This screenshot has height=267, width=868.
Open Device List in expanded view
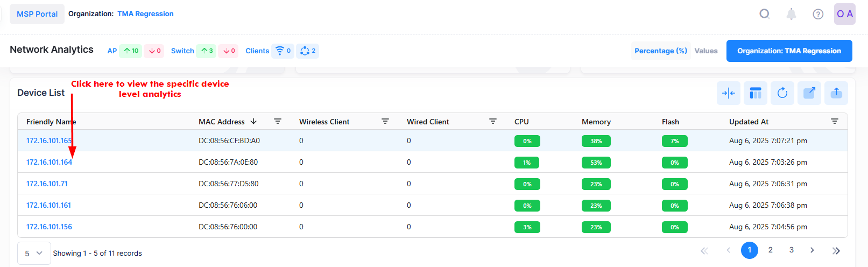809,93
